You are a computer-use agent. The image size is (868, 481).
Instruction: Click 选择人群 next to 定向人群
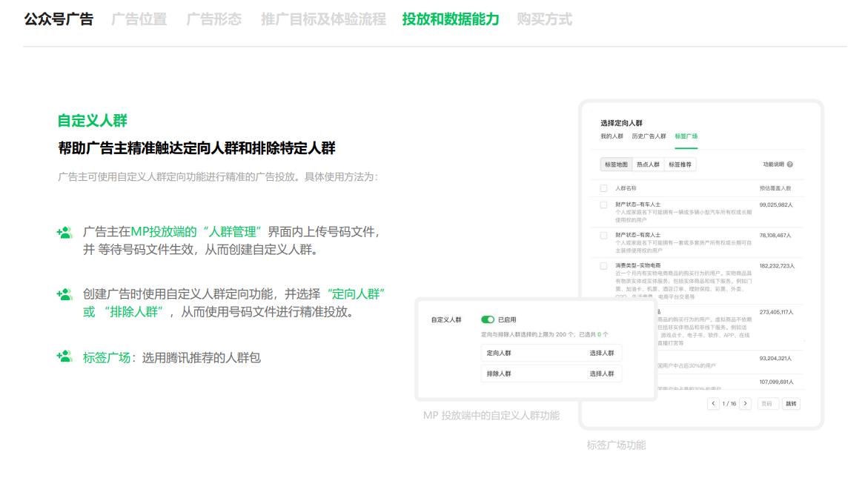[x=602, y=353]
